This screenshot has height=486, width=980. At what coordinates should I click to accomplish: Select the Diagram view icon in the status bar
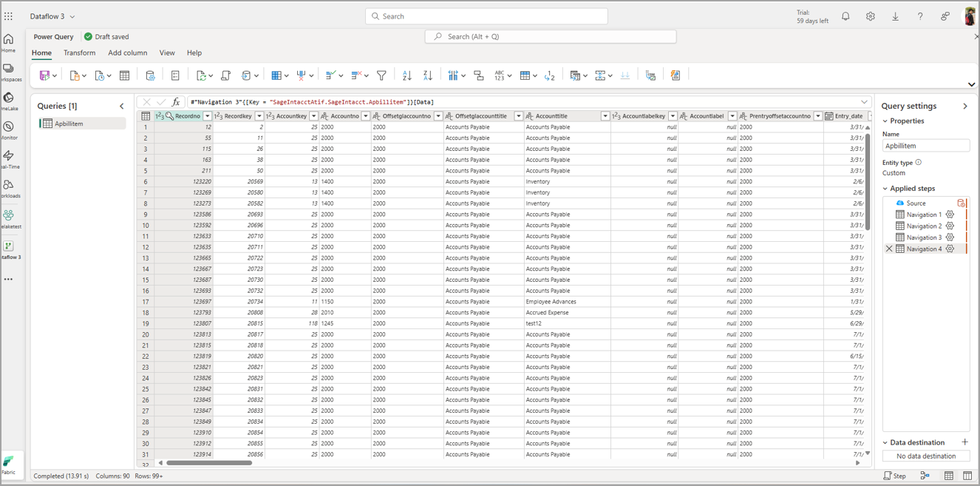click(924, 476)
